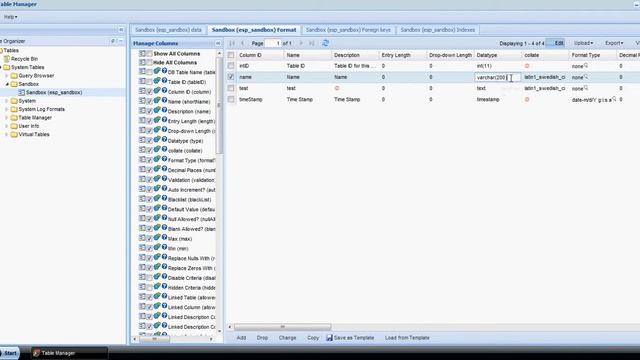Viewport: 640px width, 360px height.
Task: Expand the Table Manager folder
Action: (x=7, y=118)
